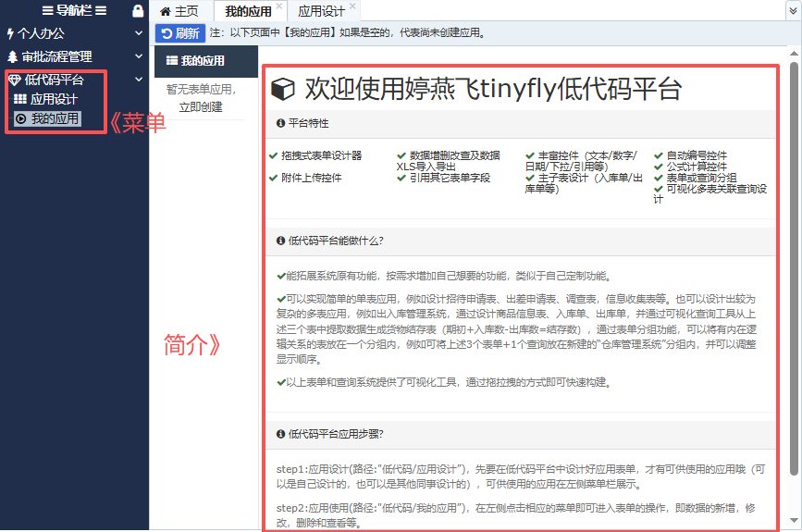
Task: Click the cube icon next to welcome title
Action: (x=283, y=89)
